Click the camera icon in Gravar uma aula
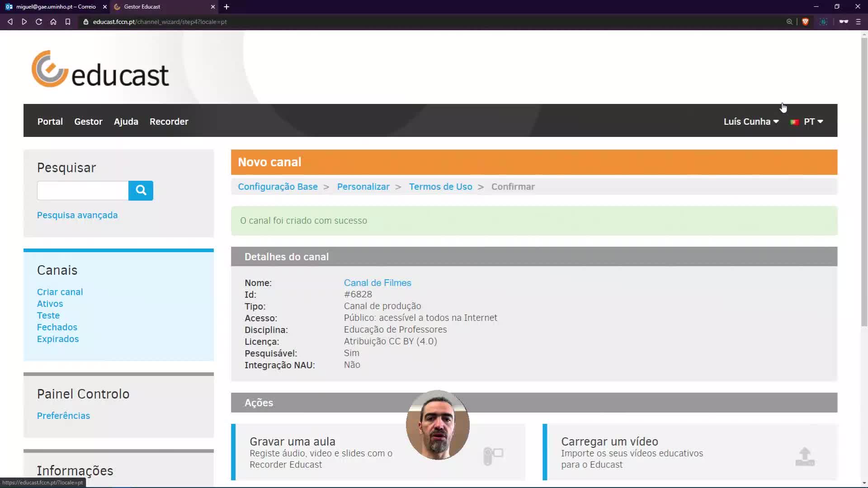The width and height of the screenshot is (868, 488). point(493,455)
